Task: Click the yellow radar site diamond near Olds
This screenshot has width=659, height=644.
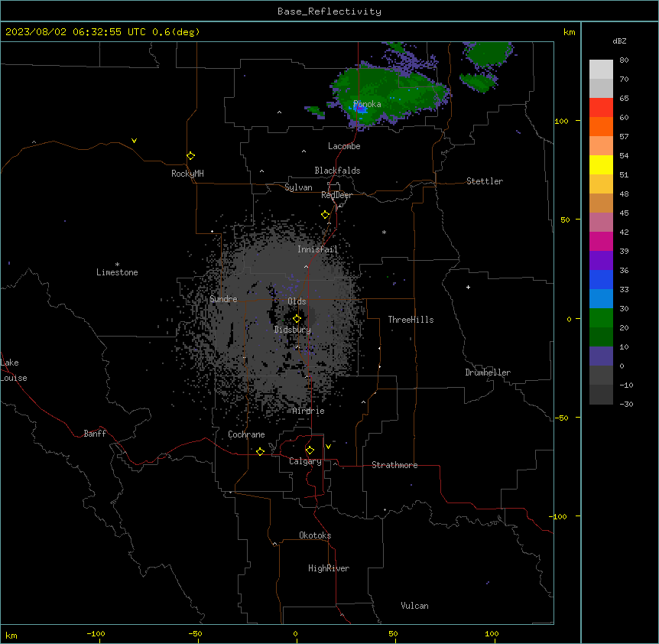Action: click(297, 318)
